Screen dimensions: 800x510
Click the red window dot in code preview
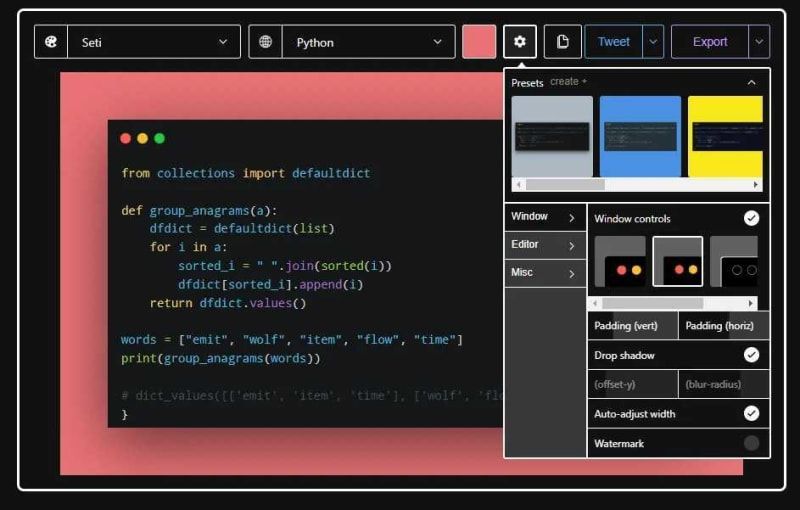click(126, 138)
